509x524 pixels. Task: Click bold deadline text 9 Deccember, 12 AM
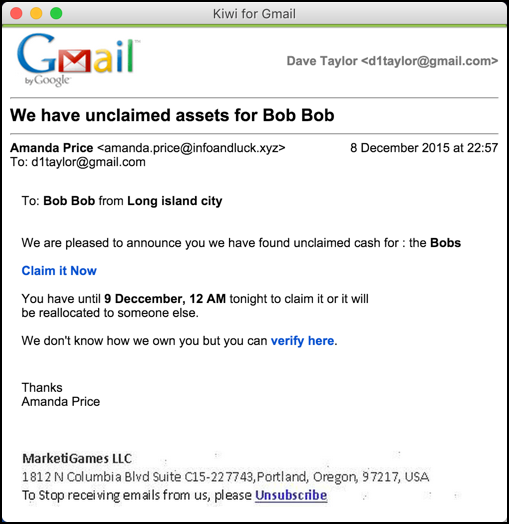click(165, 299)
